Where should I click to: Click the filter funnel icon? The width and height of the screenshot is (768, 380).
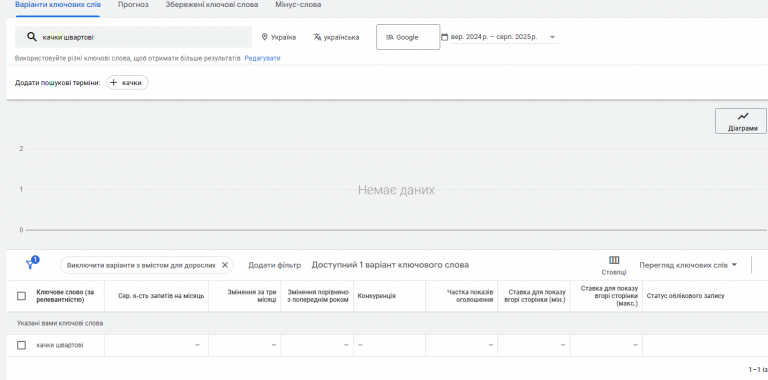(30, 264)
